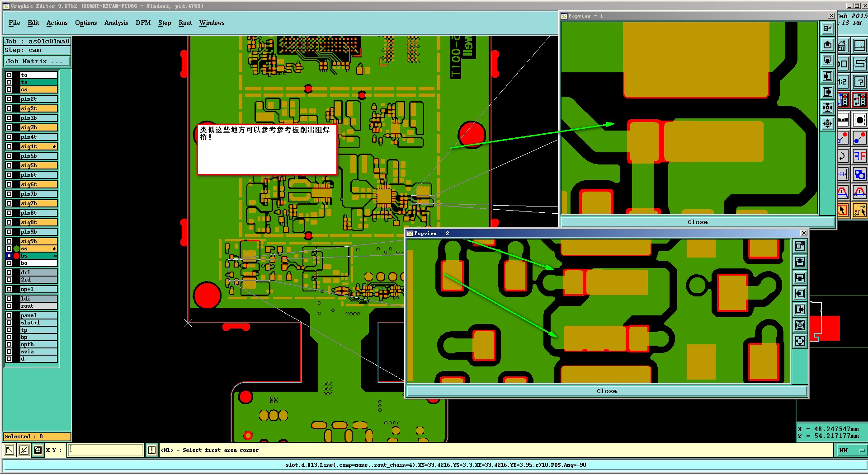Screen dimensions: 868x474
Task: Open the Options menu
Action: click(86, 23)
